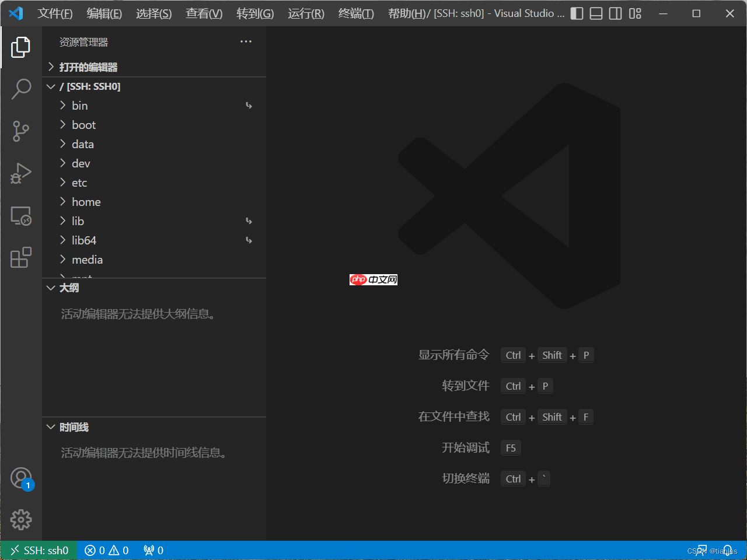The height and width of the screenshot is (560, 747).
Task: Click the Accounts icon with badge
Action: click(21, 477)
